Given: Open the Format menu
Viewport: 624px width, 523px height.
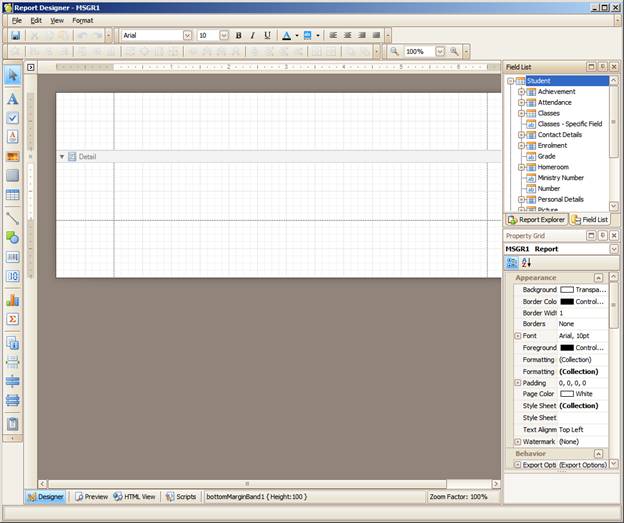Looking at the screenshot, I should (82, 20).
